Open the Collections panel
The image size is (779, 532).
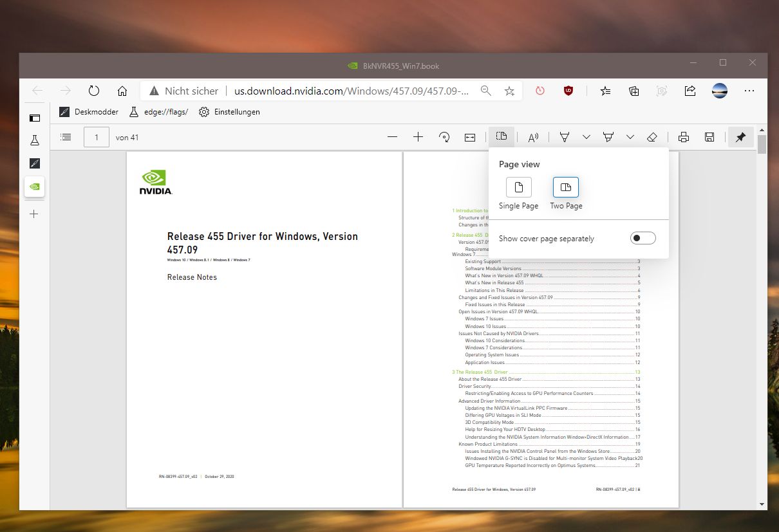pyautogui.click(x=634, y=91)
